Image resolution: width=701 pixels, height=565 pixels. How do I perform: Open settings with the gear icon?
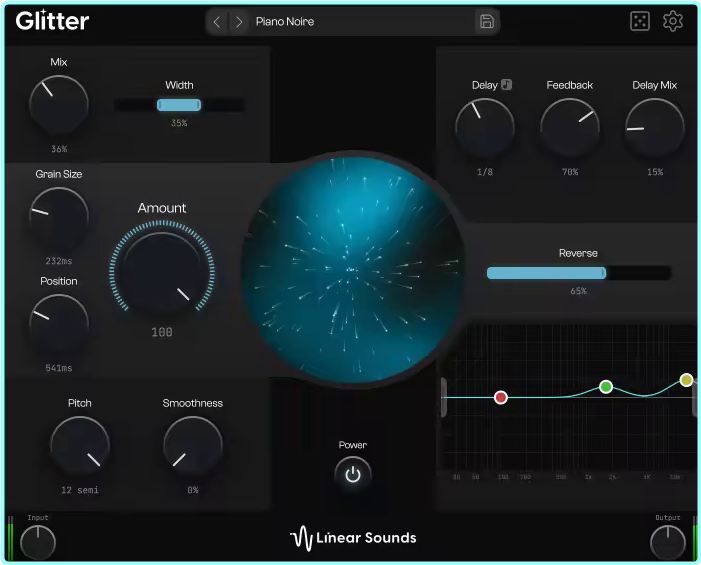(x=673, y=21)
